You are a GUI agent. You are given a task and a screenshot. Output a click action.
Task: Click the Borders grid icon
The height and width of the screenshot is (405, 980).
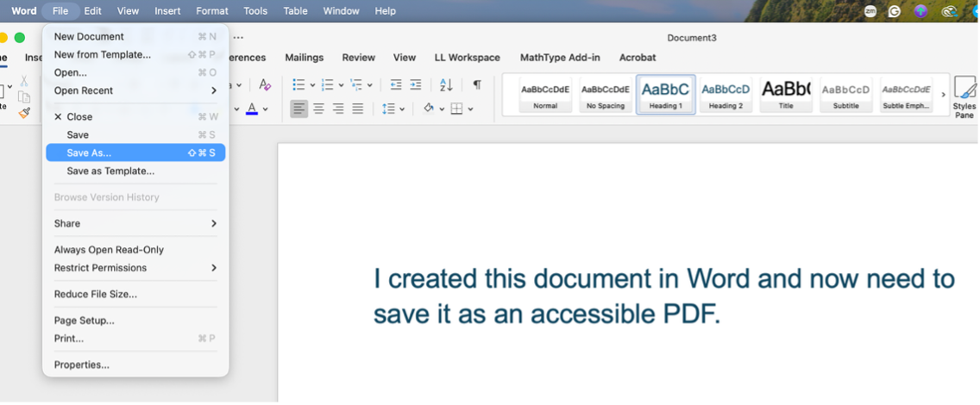457,109
